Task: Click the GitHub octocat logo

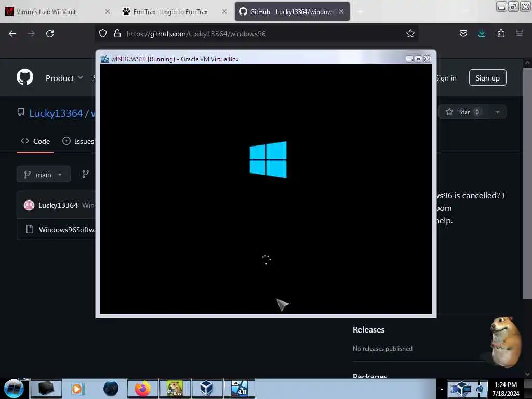Action: [x=25, y=77]
